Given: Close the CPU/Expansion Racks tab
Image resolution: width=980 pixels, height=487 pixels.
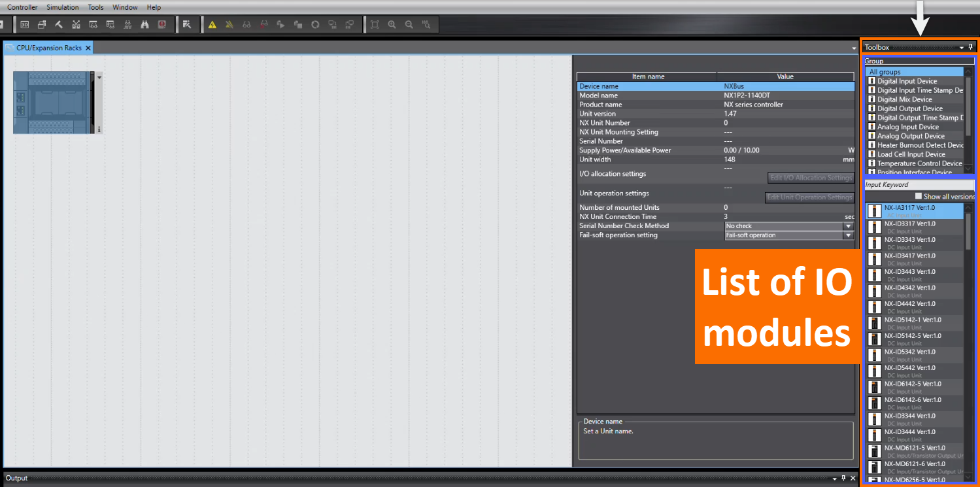Looking at the screenshot, I should [88, 48].
